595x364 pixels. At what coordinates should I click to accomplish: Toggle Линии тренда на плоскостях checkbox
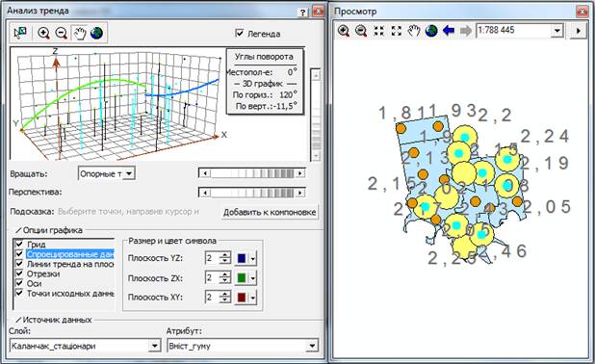pos(19,264)
